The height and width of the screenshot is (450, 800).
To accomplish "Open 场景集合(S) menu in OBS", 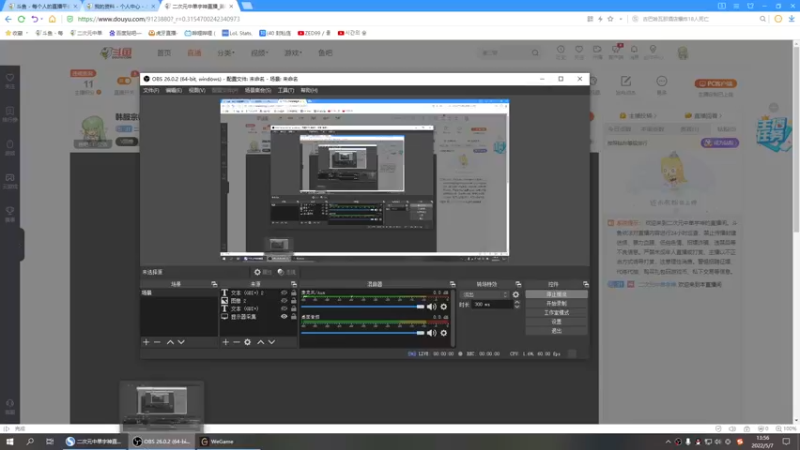I will 258,90.
